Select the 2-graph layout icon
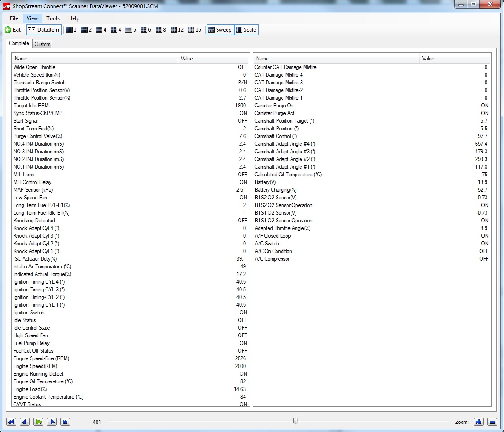 point(86,30)
